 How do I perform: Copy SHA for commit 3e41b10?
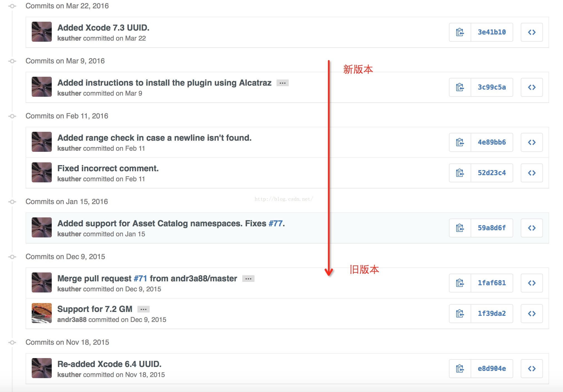tap(460, 32)
